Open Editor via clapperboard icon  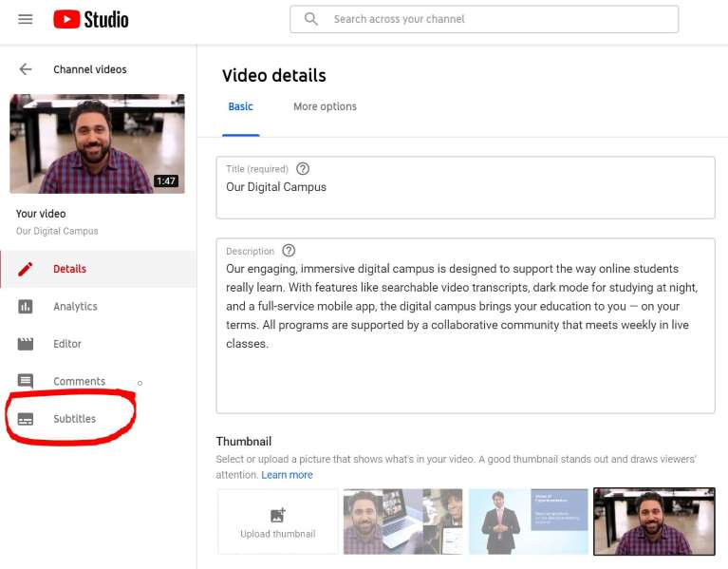(26, 344)
